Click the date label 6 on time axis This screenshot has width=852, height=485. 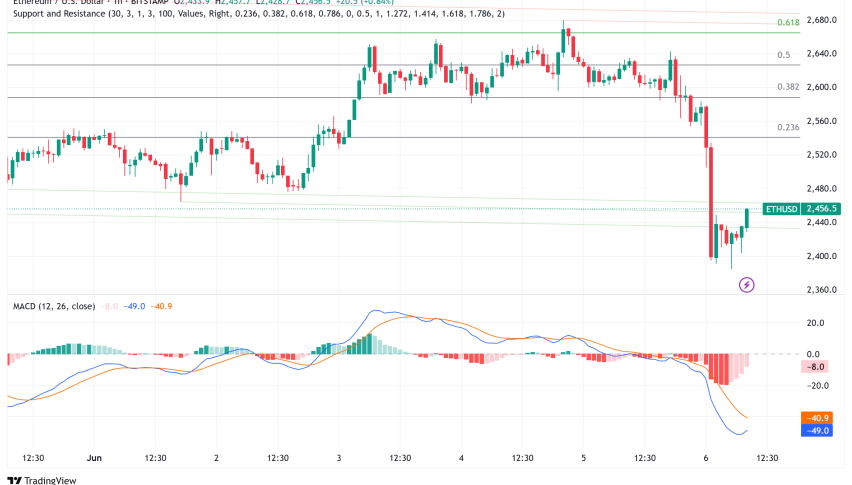[x=706, y=458]
